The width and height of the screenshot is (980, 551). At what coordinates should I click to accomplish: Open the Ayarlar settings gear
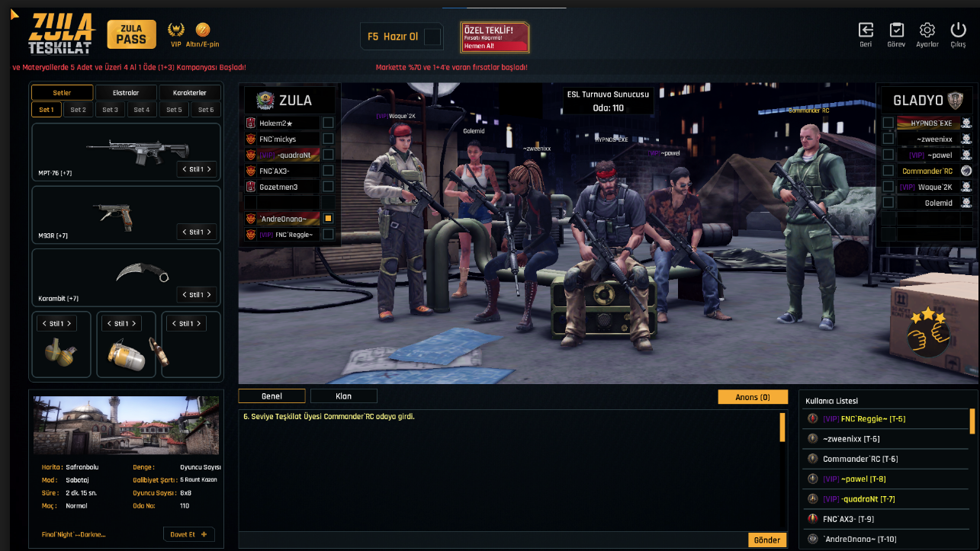pyautogui.click(x=927, y=30)
